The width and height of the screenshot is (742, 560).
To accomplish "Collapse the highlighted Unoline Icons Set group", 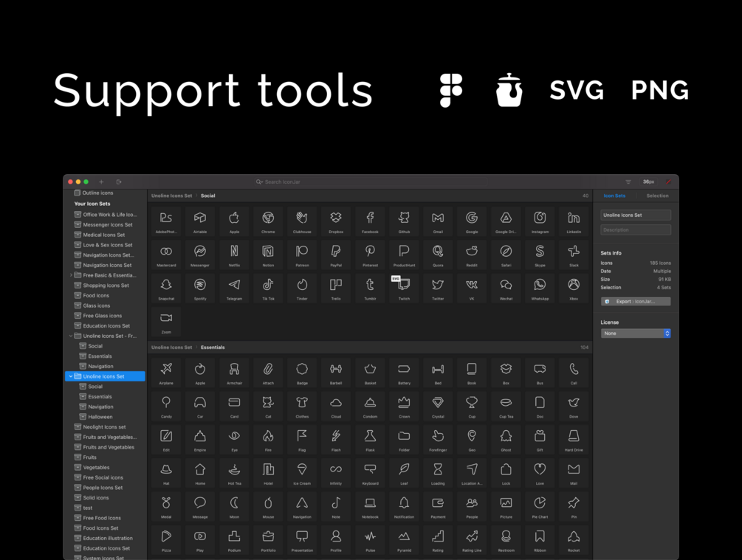I will click(71, 376).
